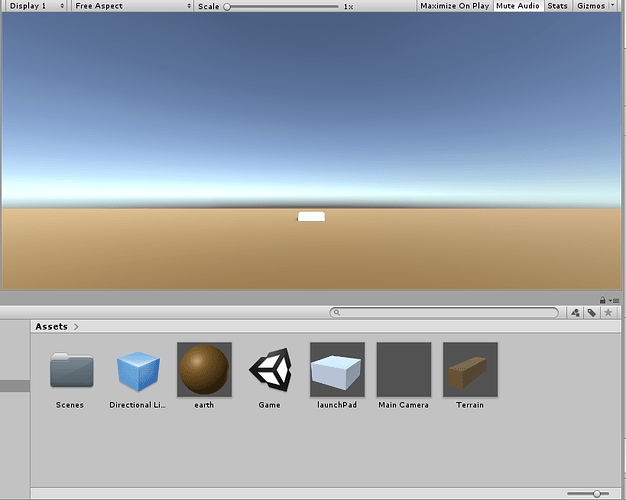This screenshot has height=500, width=626.
Task: Click the Scenes label
Action: [x=70, y=405]
